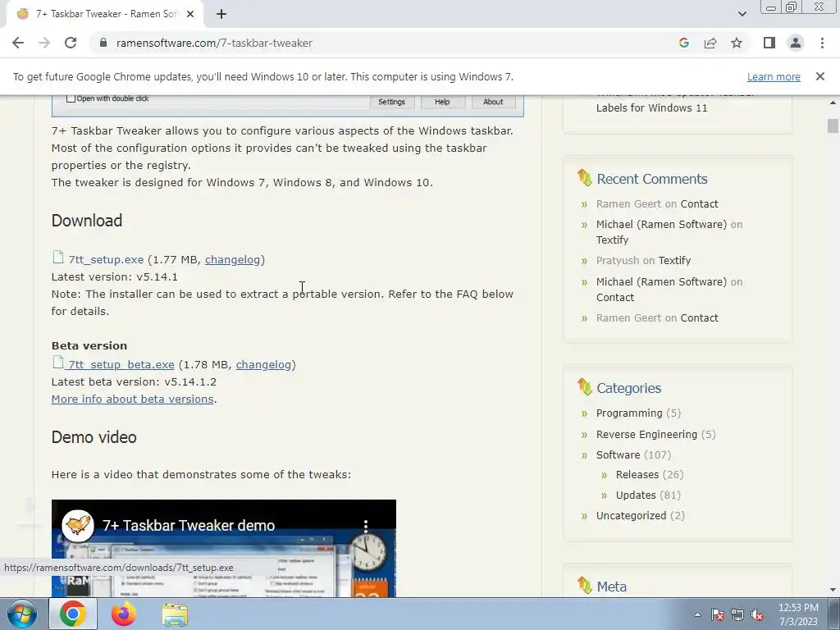Open Chrome side panel

769,43
